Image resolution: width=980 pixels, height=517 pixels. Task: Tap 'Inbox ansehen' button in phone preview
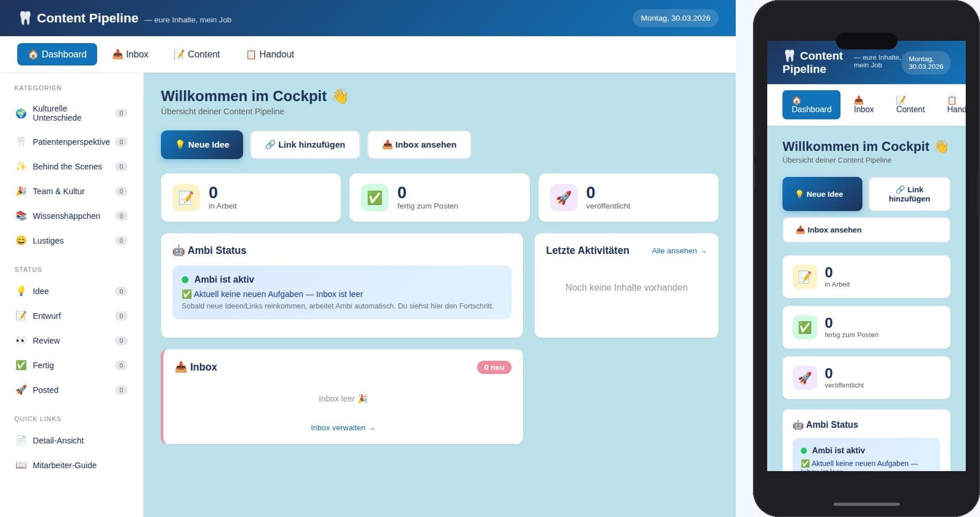[866, 230]
